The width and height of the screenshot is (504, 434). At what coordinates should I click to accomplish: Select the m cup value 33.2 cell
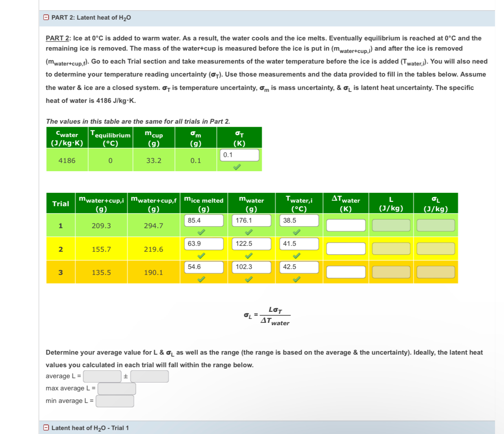[x=154, y=160]
